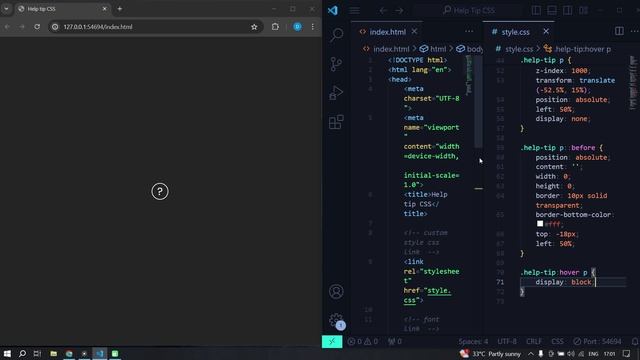Close the Help tip CSS browser tab
This screenshot has width=640, height=360.
(104, 9)
